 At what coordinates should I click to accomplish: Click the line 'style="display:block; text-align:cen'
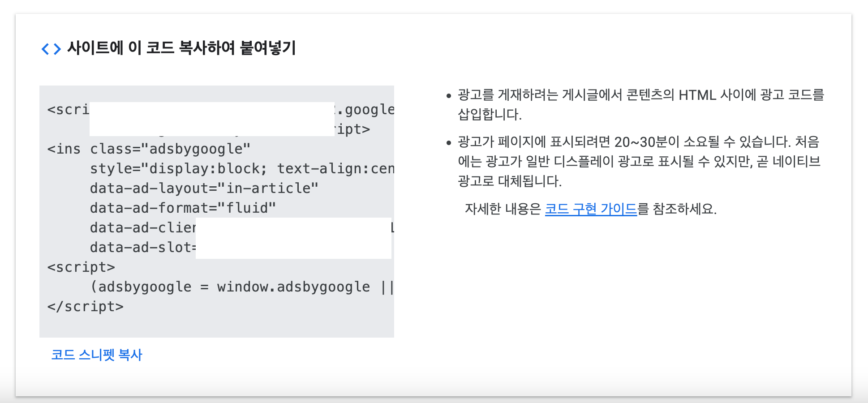(242, 168)
